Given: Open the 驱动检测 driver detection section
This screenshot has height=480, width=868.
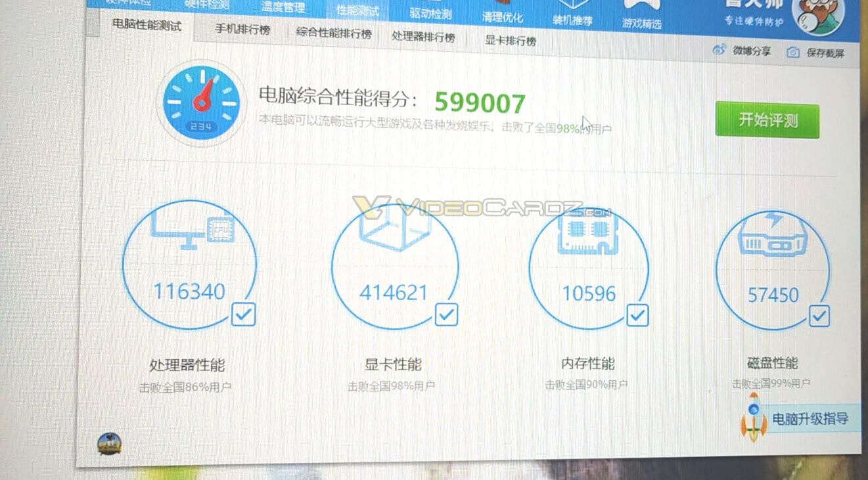Looking at the screenshot, I should (x=430, y=13).
